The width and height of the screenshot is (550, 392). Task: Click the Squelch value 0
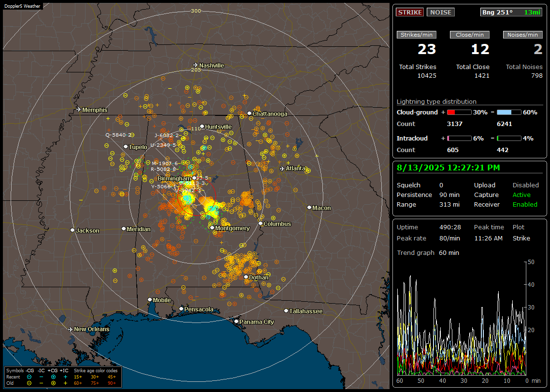[441, 185]
